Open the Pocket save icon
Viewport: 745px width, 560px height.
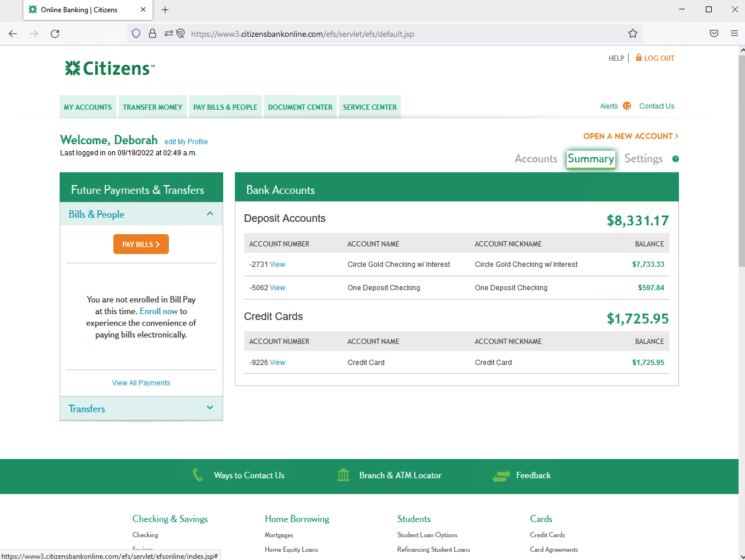click(714, 34)
